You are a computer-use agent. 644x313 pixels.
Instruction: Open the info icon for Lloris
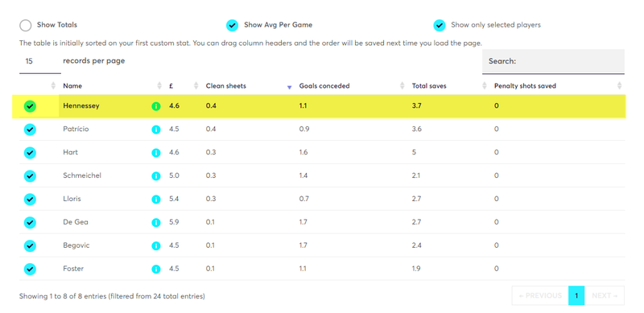(155, 200)
